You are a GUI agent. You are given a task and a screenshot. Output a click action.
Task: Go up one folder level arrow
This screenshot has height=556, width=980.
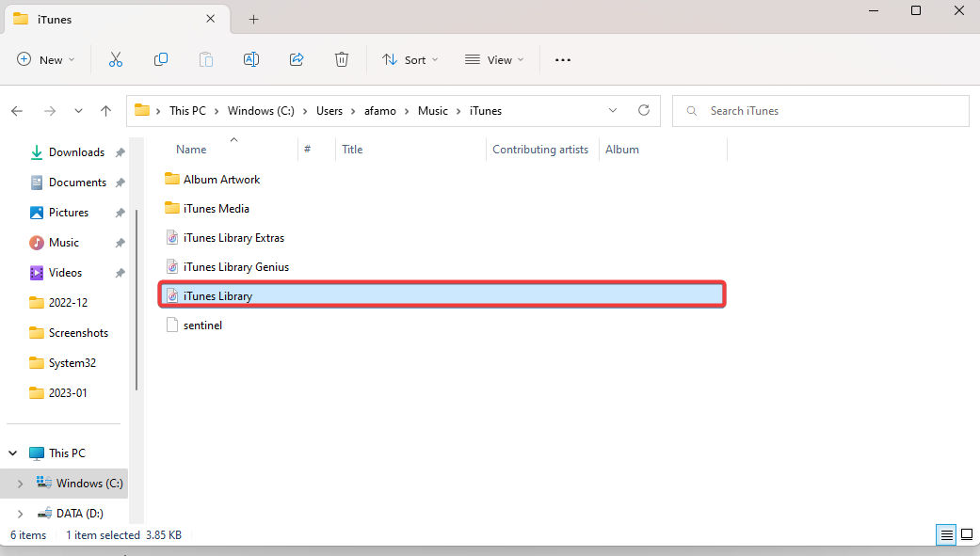(105, 111)
